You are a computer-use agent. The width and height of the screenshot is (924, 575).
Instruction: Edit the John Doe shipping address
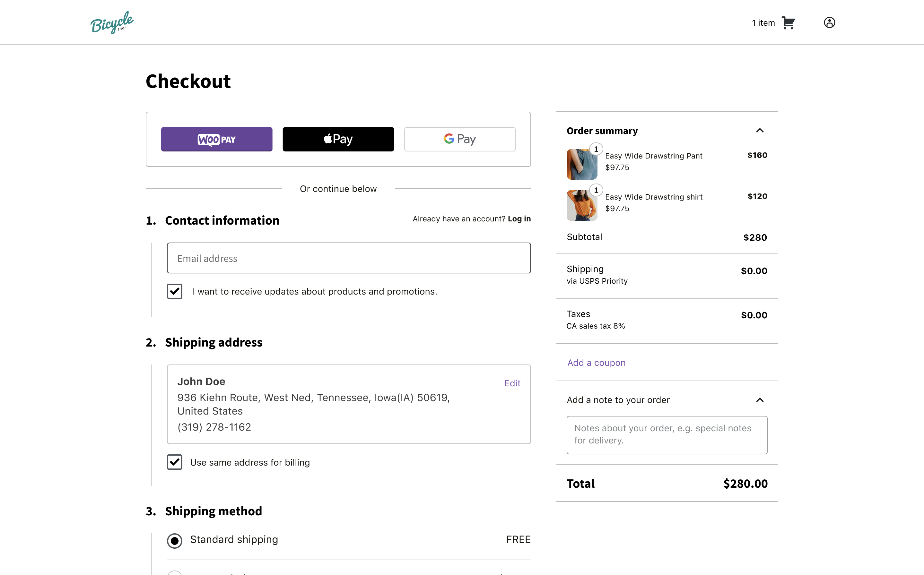coord(512,383)
